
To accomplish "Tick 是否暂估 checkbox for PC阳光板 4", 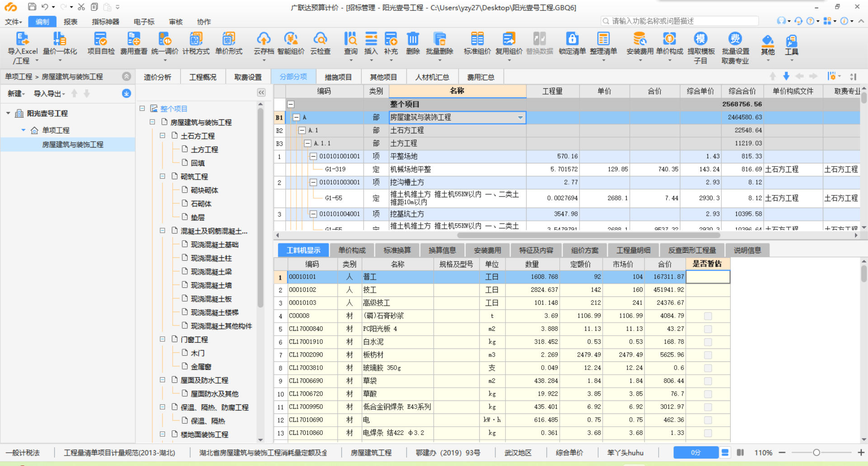I will [708, 329].
